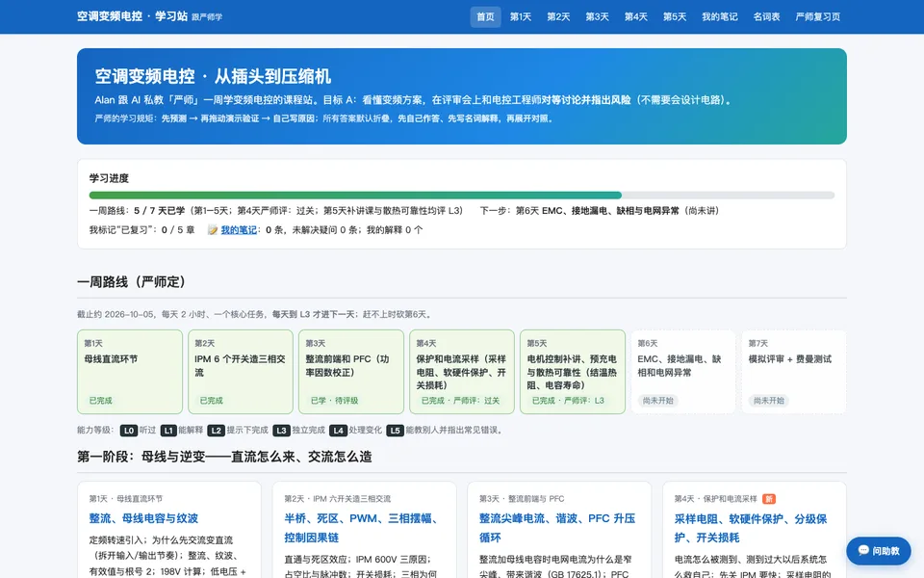924x578 pixels.
Task: Open lesson 半桥、死区、PWM、三相摆幅
Action: coord(361,528)
